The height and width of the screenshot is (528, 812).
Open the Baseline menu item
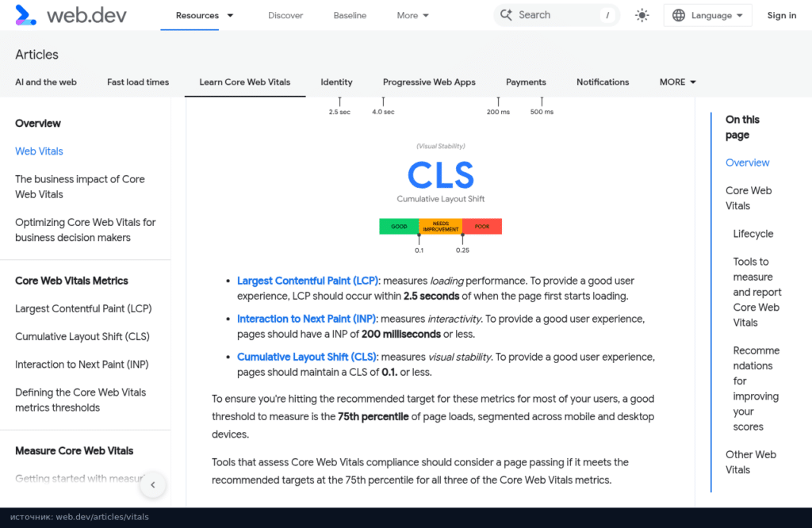tap(350, 16)
